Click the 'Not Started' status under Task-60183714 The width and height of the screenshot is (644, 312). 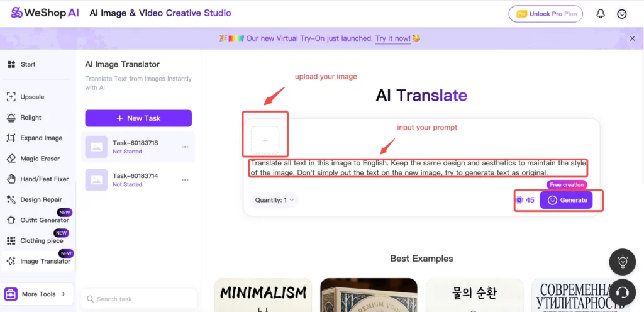point(127,185)
